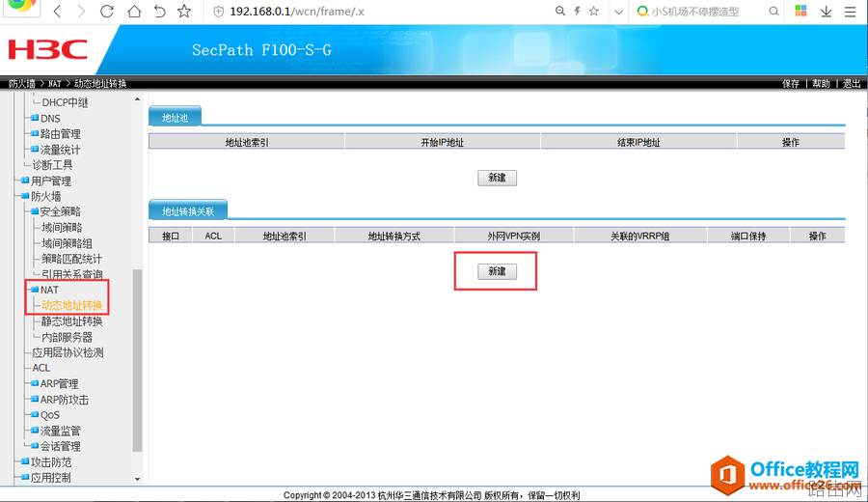
Task: Expand the 攻击防范 folder icon
Action: pyautogui.click(x=25, y=461)
